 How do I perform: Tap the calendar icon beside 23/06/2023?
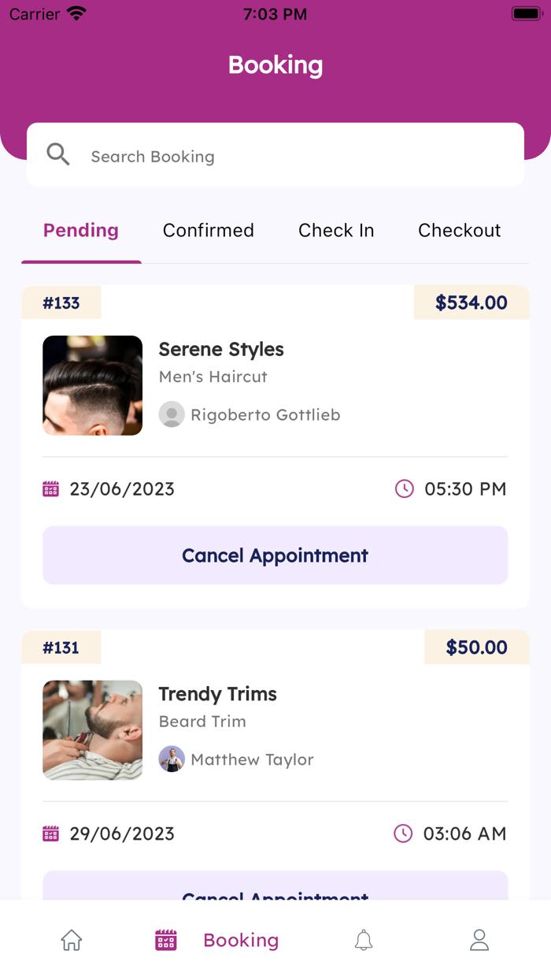50,488
